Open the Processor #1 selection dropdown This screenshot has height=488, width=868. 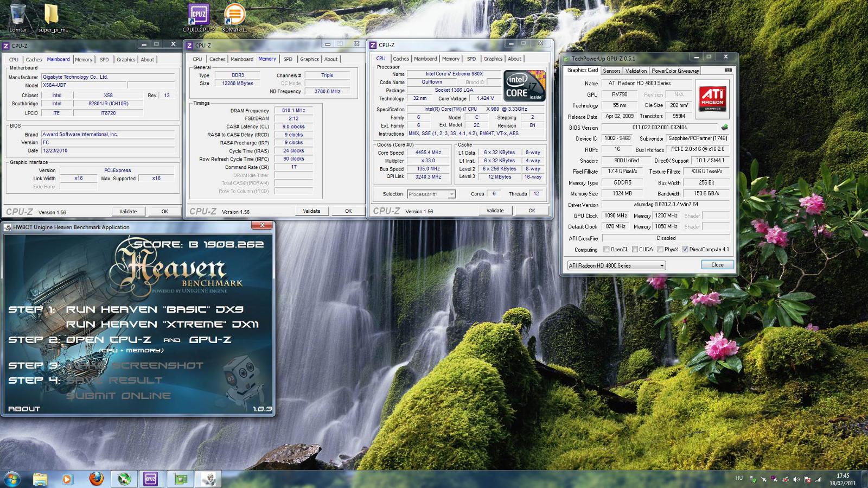[x=431, y=194]
